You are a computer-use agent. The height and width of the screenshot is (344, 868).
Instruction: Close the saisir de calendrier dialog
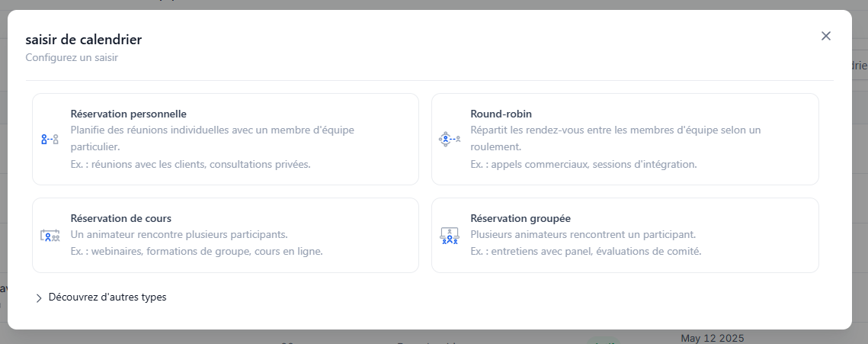coord(826,36)
